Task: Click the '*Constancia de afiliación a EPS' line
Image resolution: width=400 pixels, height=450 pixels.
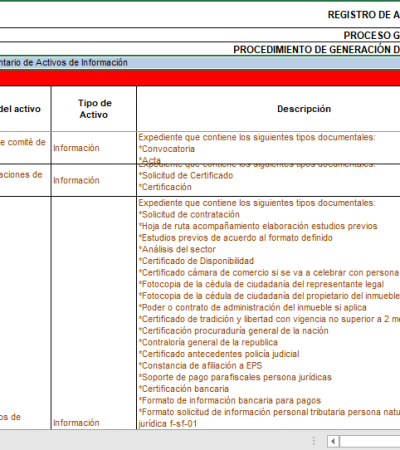Action: pyautogui.click(x=200, y=365)
